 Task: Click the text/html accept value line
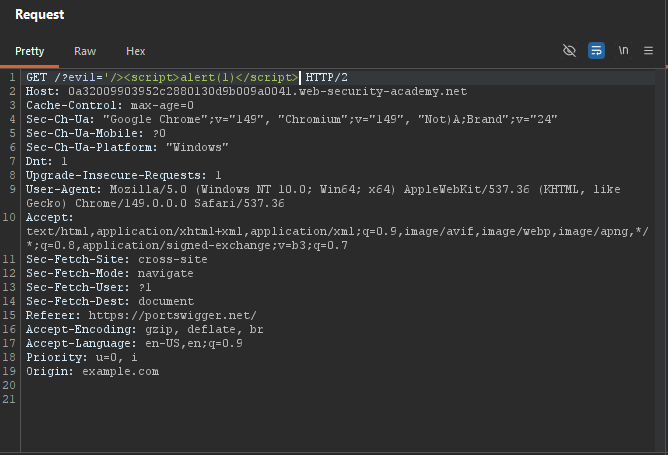click(x=337, y=231)
